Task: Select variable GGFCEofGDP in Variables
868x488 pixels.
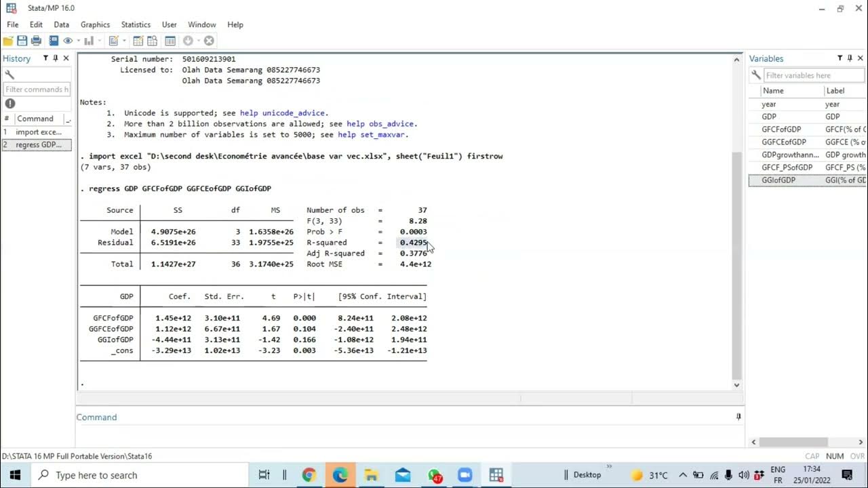Action: point(808,142)
